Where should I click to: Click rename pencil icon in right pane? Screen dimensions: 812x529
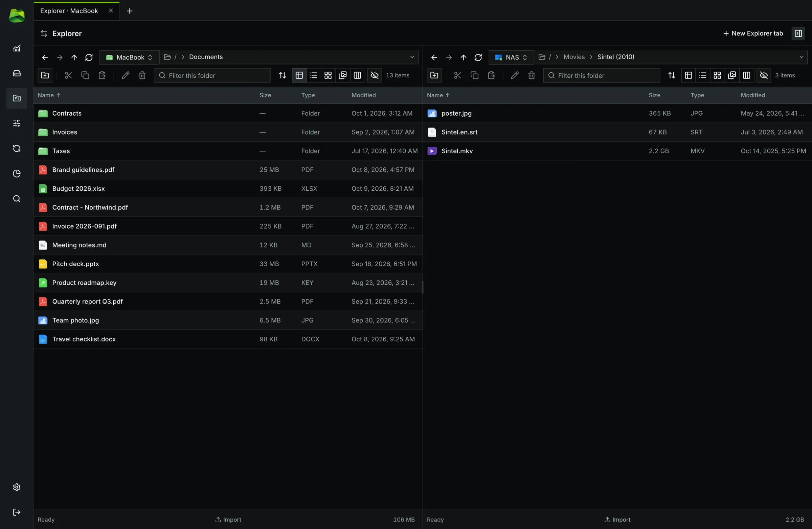[x=515, y=75]
